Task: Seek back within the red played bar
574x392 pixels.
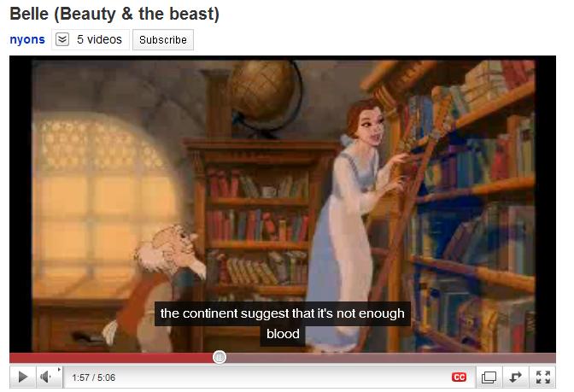Action: [x=111, y=358]
